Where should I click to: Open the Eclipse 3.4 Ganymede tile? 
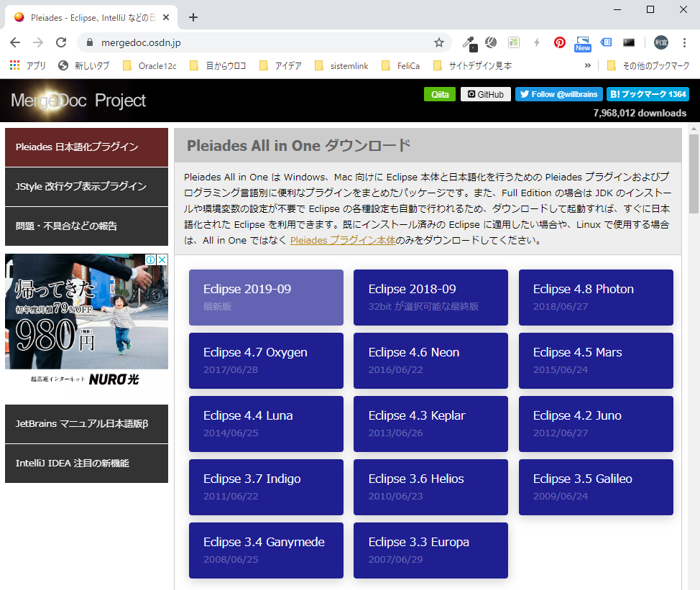point(266,550)
